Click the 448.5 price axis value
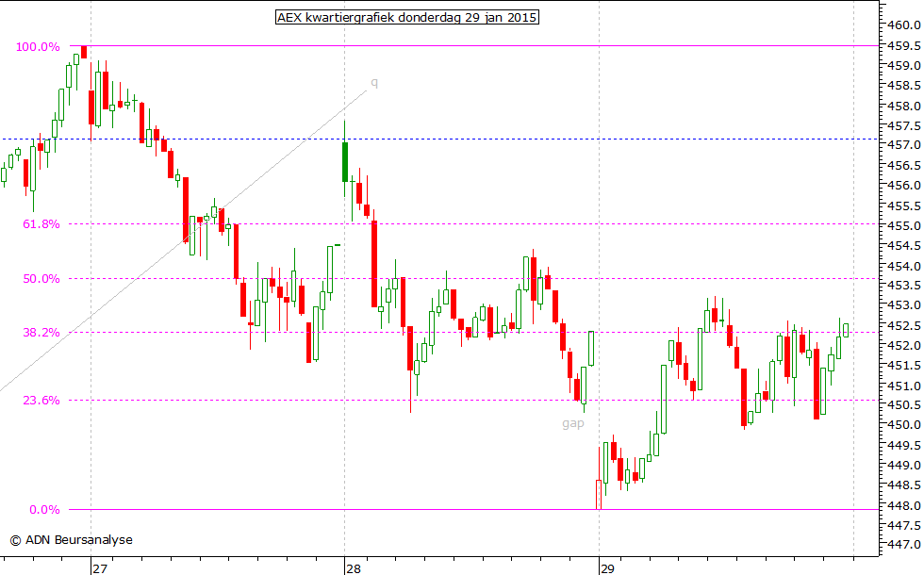The height and width of the screenshot is (575, 924). (904, 485)
